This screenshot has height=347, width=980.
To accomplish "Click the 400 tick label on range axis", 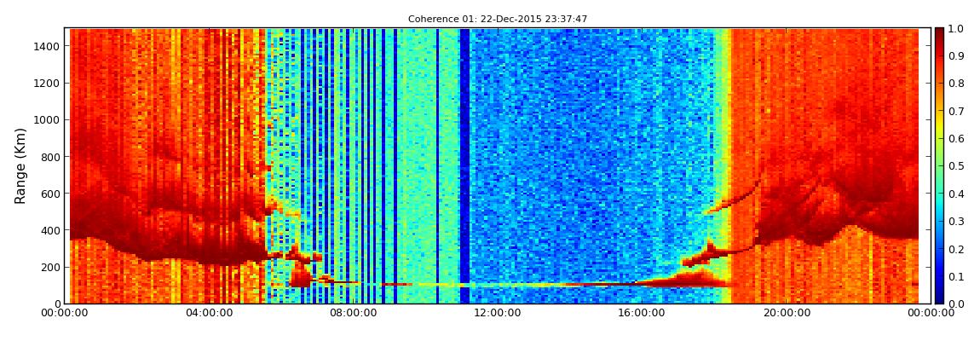I will click(50, 231).
